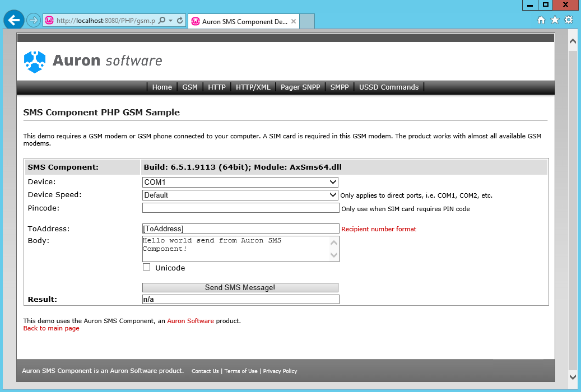The height and width of the screenshot is (392, 581).
Task: Click the page scrollbar down arrow
Action: click(573, 376)
